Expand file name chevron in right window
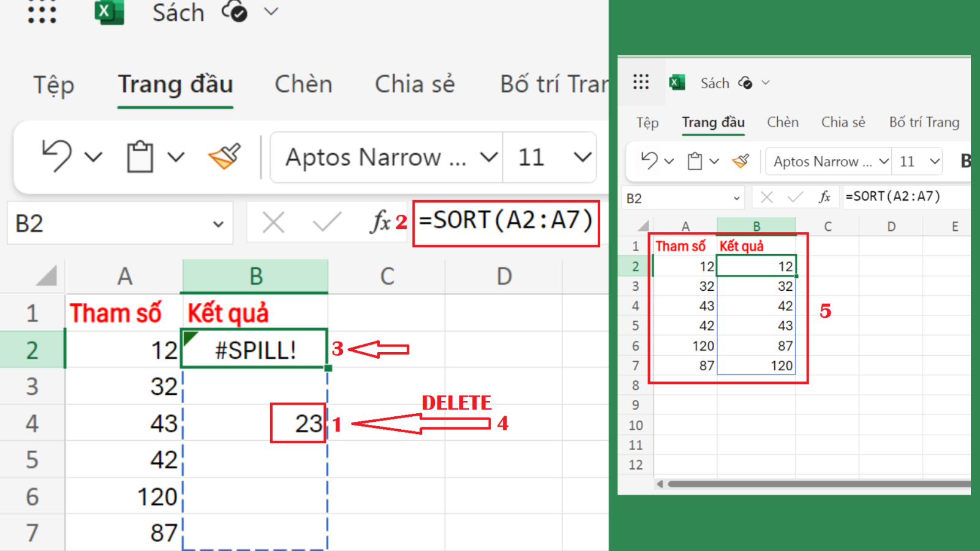 coord(766,82)
